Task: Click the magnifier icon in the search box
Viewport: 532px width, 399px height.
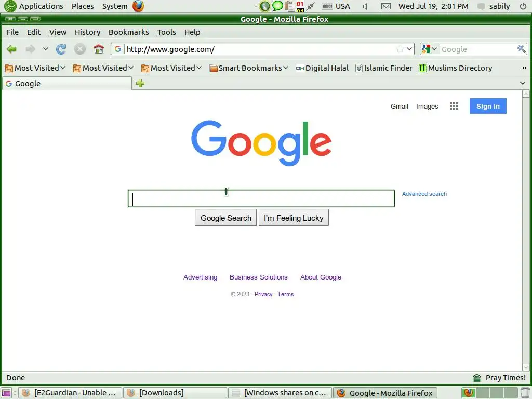Action: (x=522, y=49)
